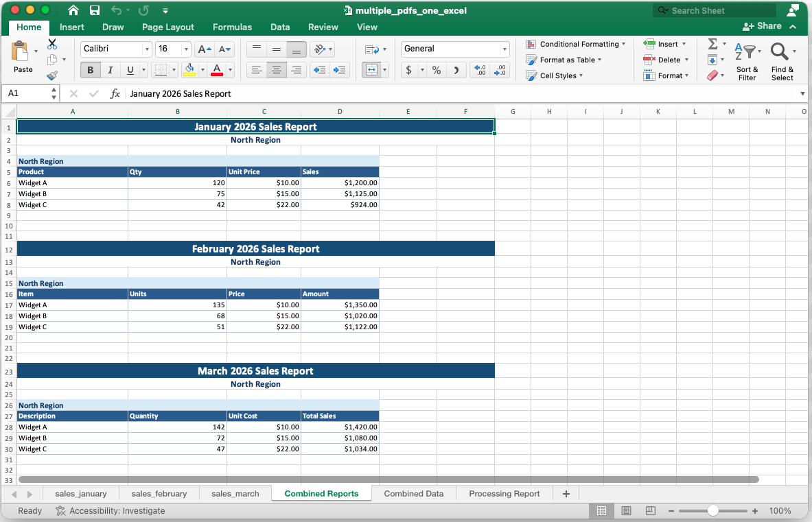Expand Format as Table menu
Image resolution: width=812 pixels, height=522 pixels.
tap(564, 60)
